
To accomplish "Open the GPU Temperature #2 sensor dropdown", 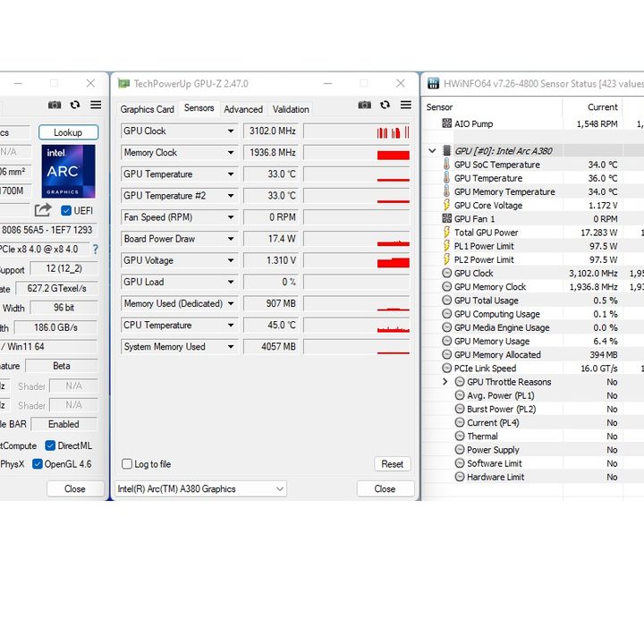I will [231, 196].
